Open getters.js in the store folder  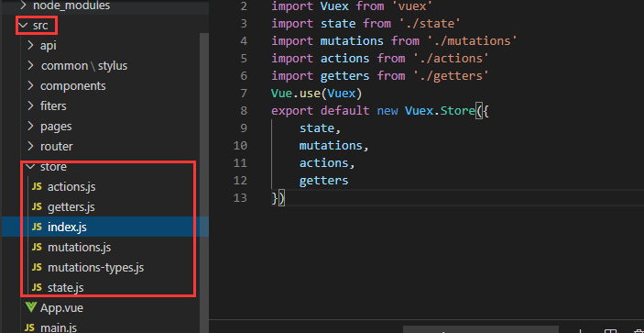[71, 207]
